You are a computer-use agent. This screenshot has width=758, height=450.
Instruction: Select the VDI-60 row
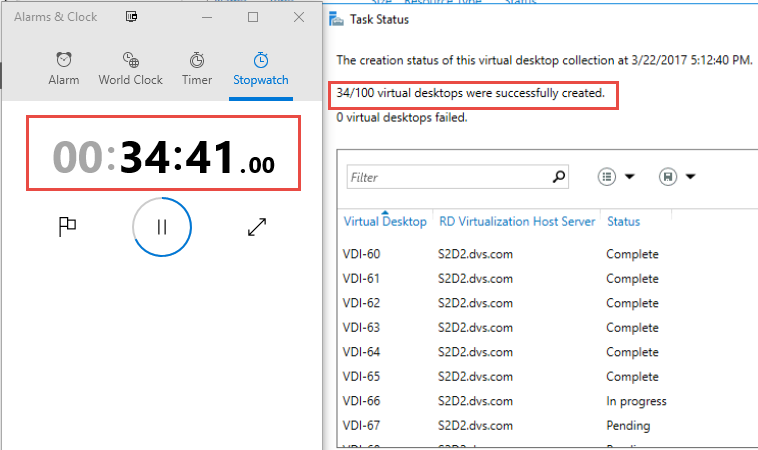tap(547, 254)
